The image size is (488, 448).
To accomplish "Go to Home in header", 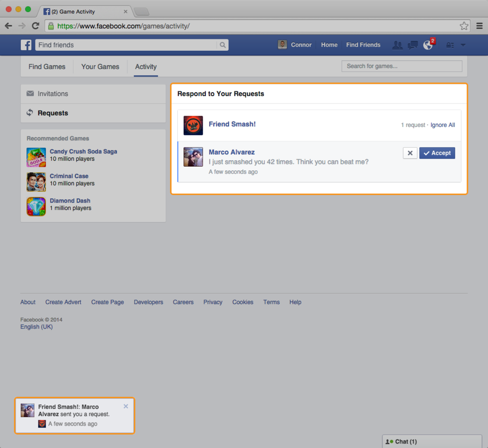I will pyautogui.click(x=329, y=45).
